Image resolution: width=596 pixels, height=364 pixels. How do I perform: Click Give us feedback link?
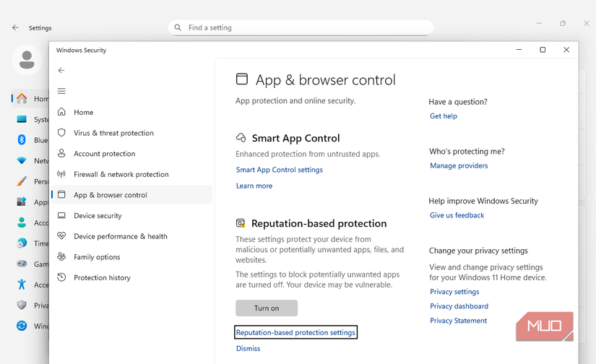[457, 215]
